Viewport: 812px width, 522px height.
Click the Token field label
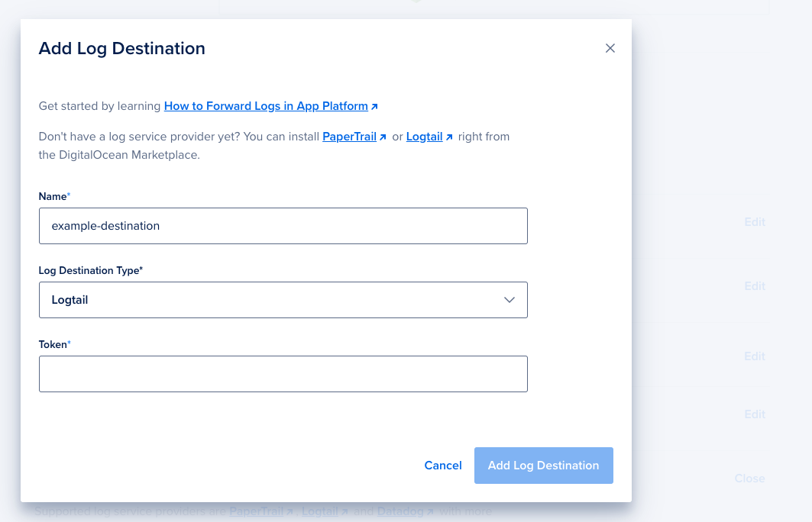54,344
